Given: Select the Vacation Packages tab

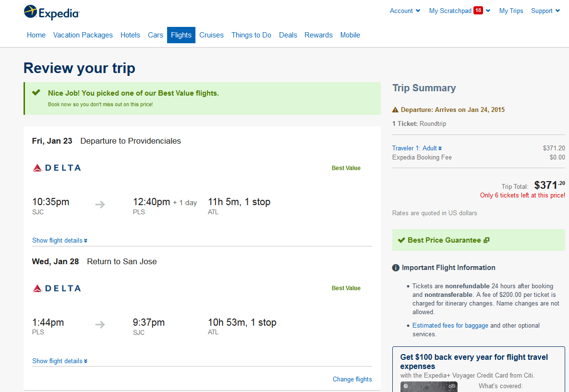Looking at the screenshot, I should tap(83, 35).
